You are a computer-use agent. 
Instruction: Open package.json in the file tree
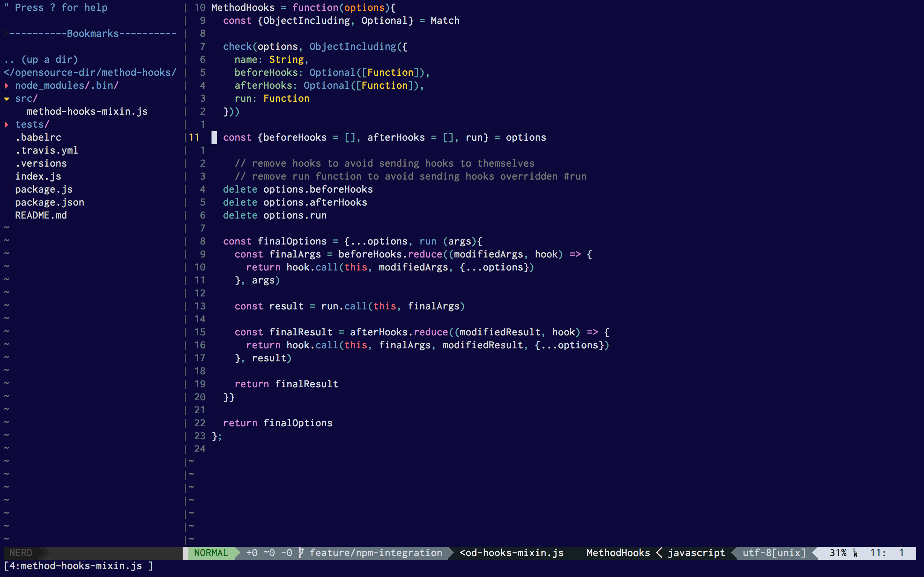click(49, 202)
